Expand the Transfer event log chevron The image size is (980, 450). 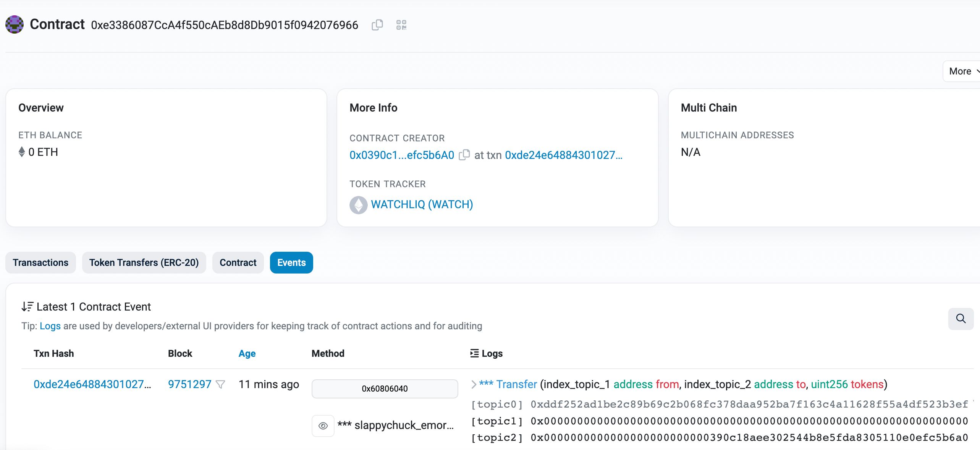tap(474, 384)
